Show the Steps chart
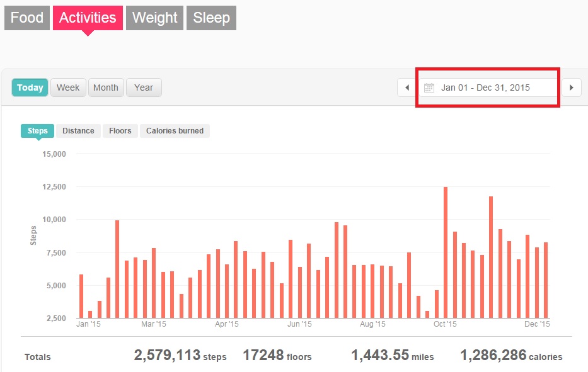 click(x=38, y=131)
